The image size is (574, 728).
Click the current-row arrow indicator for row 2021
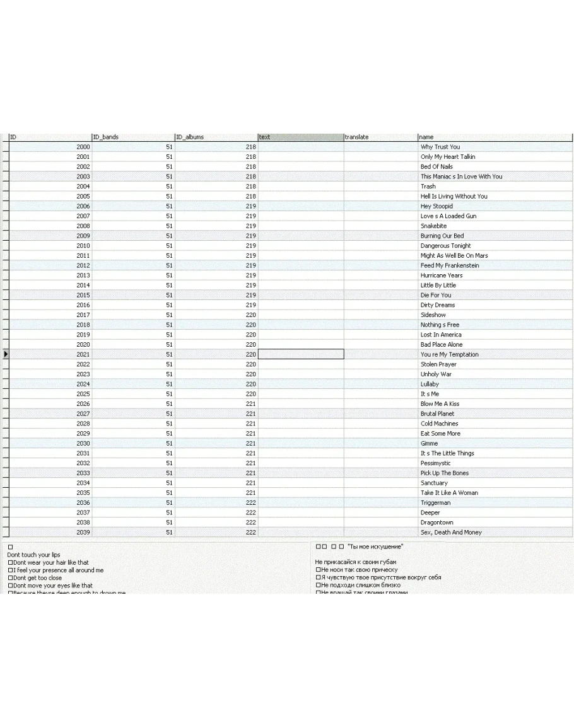5,354
